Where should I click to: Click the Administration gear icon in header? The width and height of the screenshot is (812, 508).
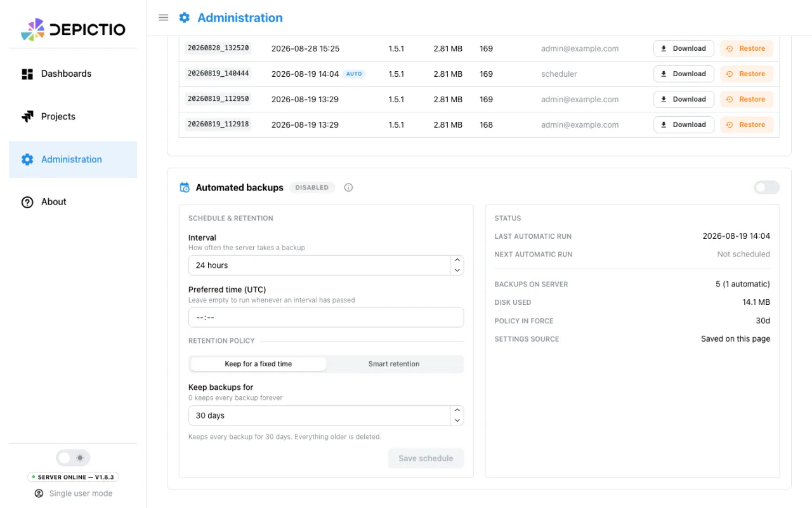coord(185,18)
